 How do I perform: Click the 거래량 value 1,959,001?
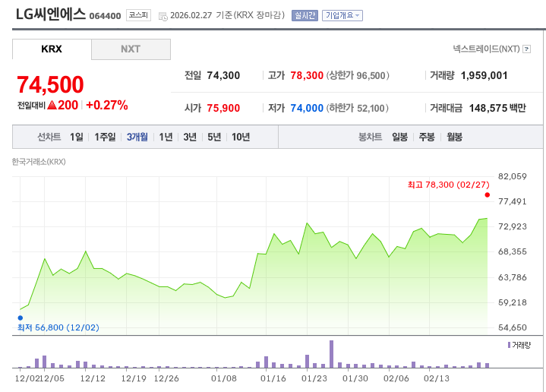pyautogui.click(x=484, y=76)
